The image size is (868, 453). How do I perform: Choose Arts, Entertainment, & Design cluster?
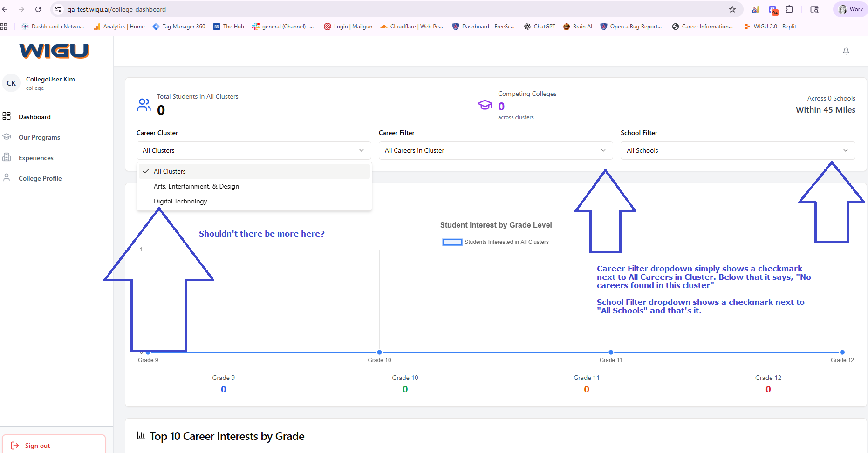click(x=196, y=186)
